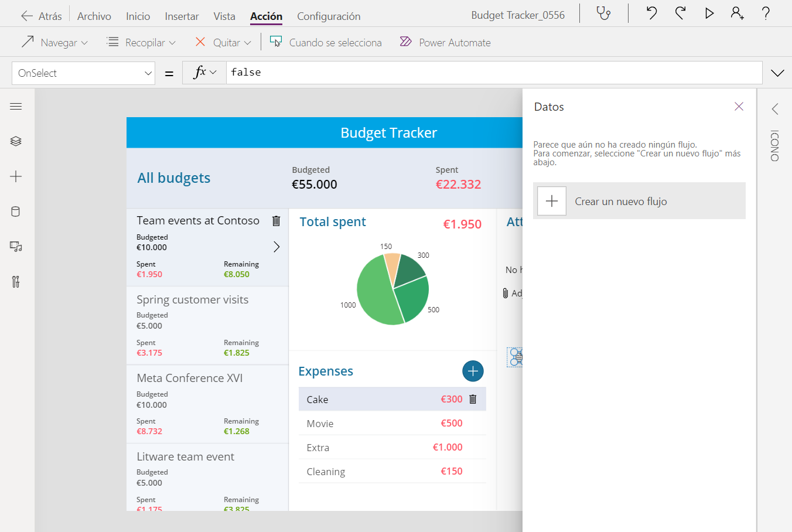The width and height of the screenshot is (792, 532).
Task: Open the Media panel in the sidebar
Action: 16,247
